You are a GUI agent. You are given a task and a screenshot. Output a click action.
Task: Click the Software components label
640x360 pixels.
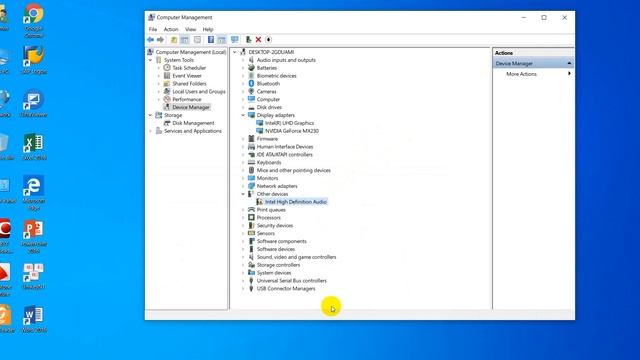point(282,241)
